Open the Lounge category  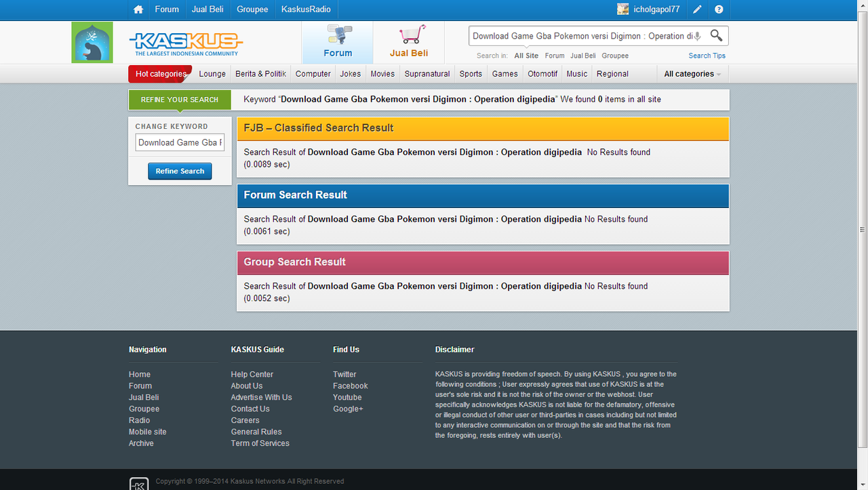pyautogui.click(x=212, y=74)
